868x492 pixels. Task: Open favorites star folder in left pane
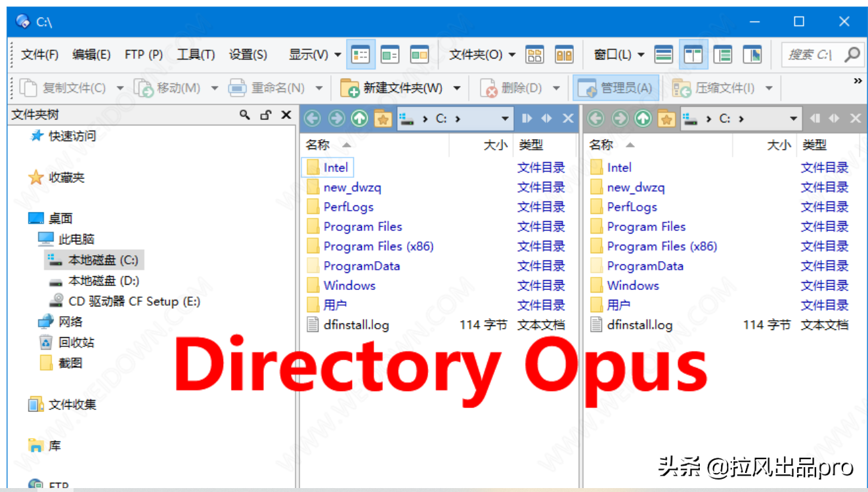click(383, 118)
